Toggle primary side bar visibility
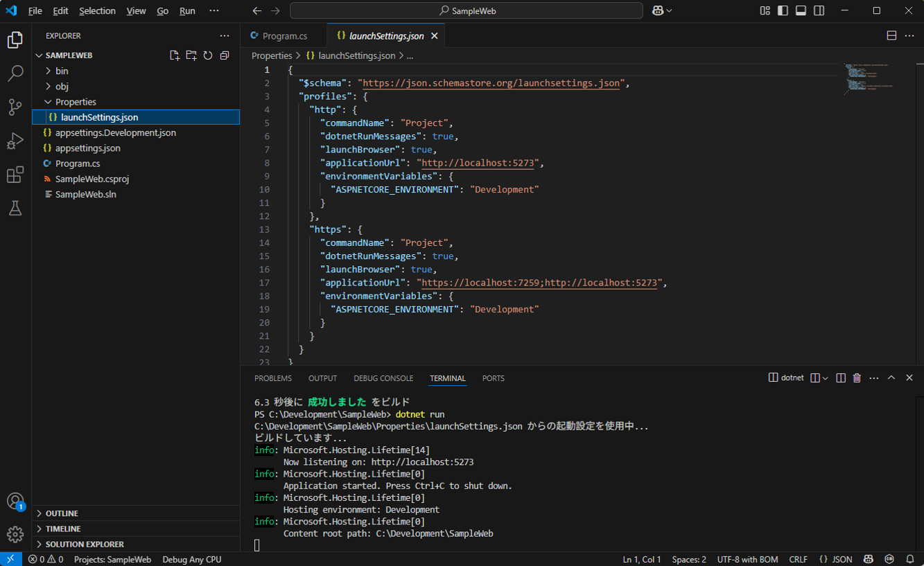 [x=783, y=11]
